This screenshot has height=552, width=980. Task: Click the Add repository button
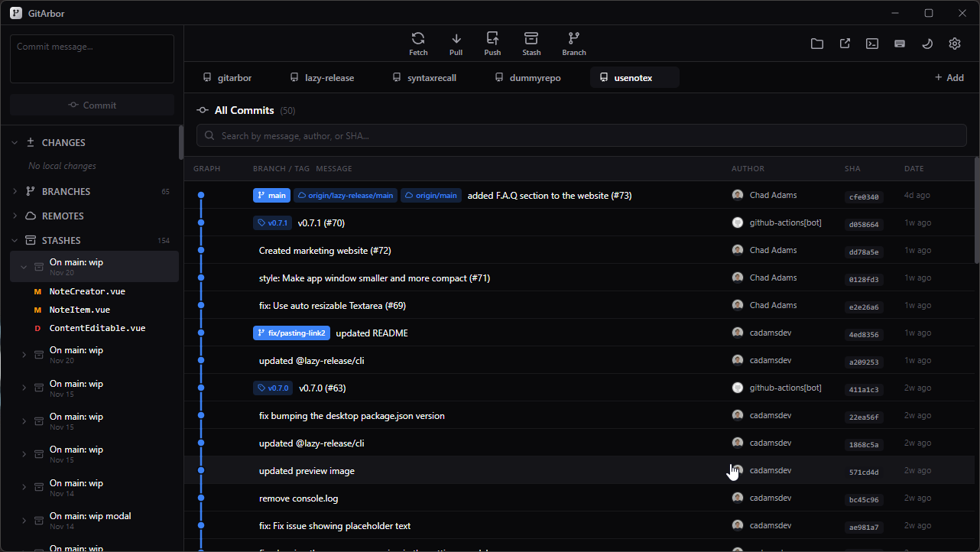pyautogui.click(x=949, y=78)
